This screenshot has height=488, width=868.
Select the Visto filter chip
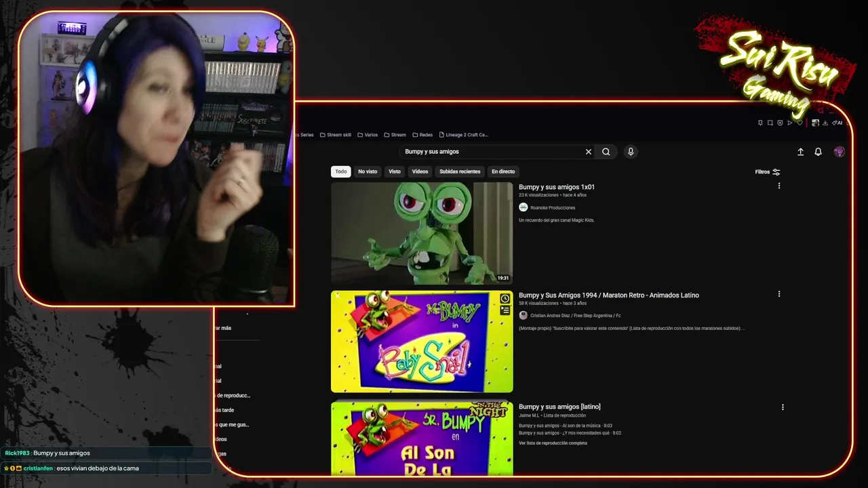point(395,171)
